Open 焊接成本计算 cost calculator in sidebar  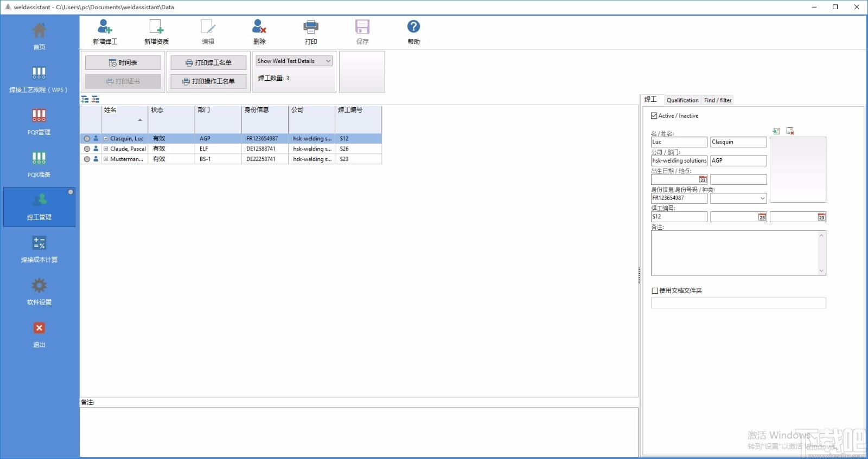pyautogui.click(x=39, y=249)
